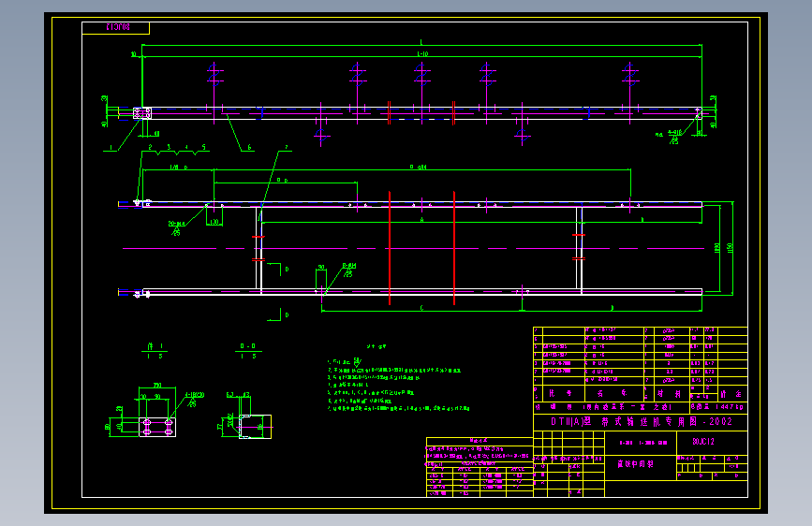Click the 0-0 section view label
Viewport: 812px width, 526px height.
pyautogui.click(x=247, y=346)
